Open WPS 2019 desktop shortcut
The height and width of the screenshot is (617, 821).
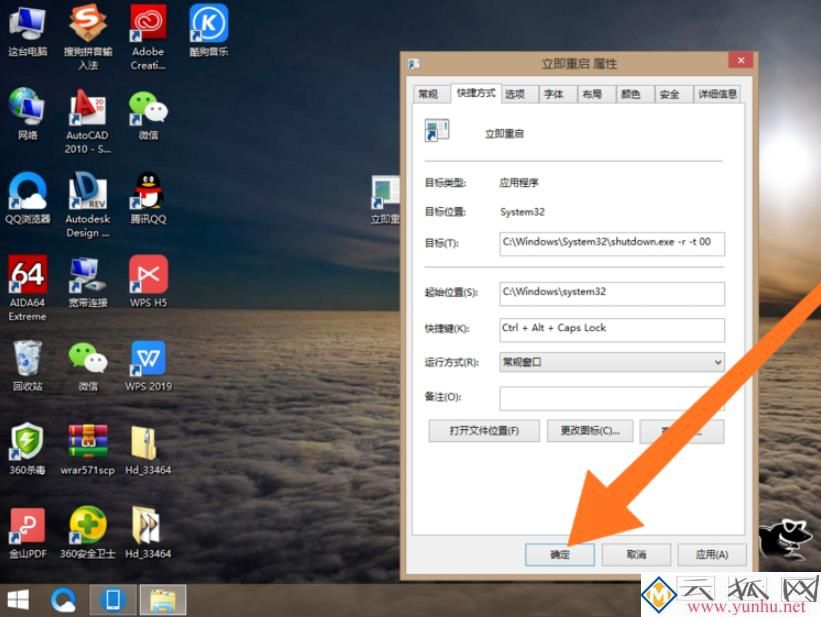148,359
